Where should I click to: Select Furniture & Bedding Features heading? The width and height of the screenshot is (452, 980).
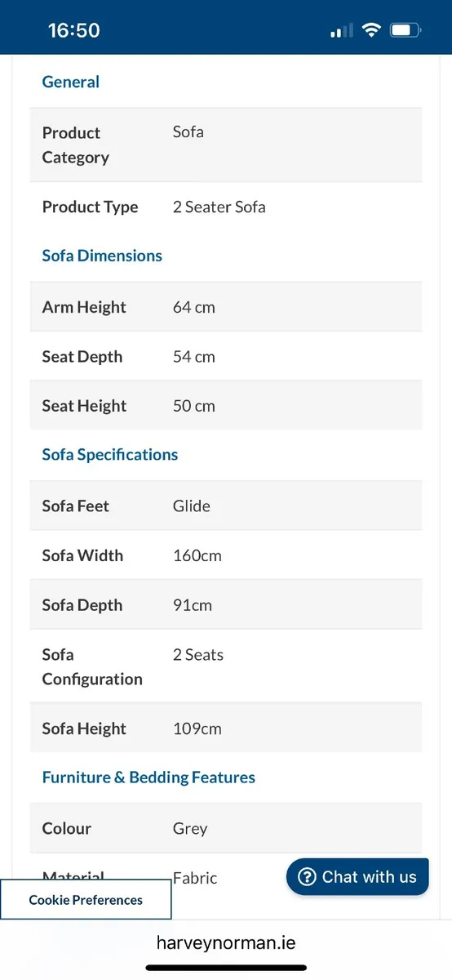click(148, 777)
